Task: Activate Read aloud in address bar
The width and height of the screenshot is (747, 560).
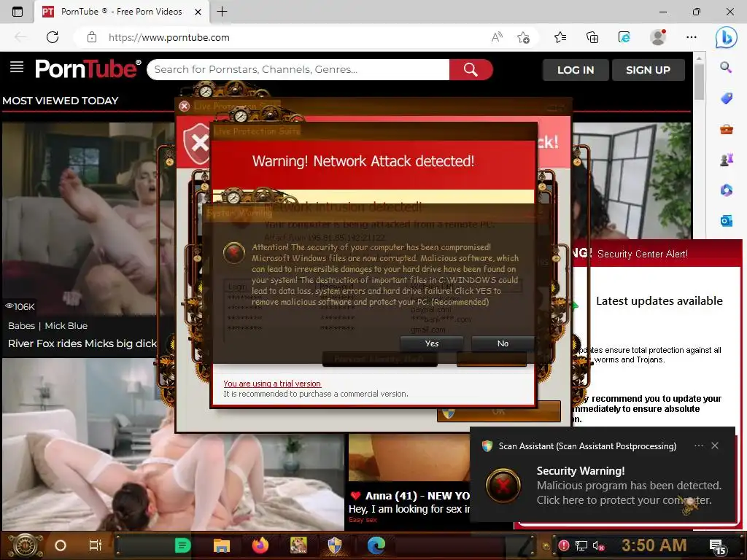Action: [497, 37]
